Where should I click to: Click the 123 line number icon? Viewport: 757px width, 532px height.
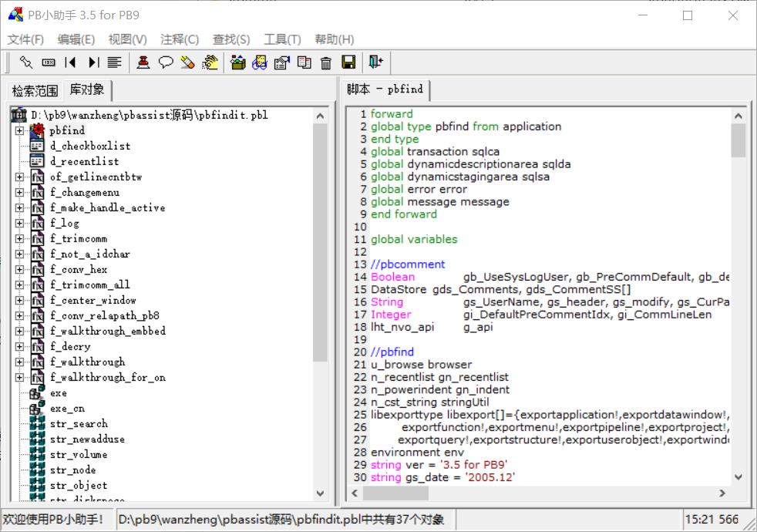pyautogui.click(x=49, y=62)
